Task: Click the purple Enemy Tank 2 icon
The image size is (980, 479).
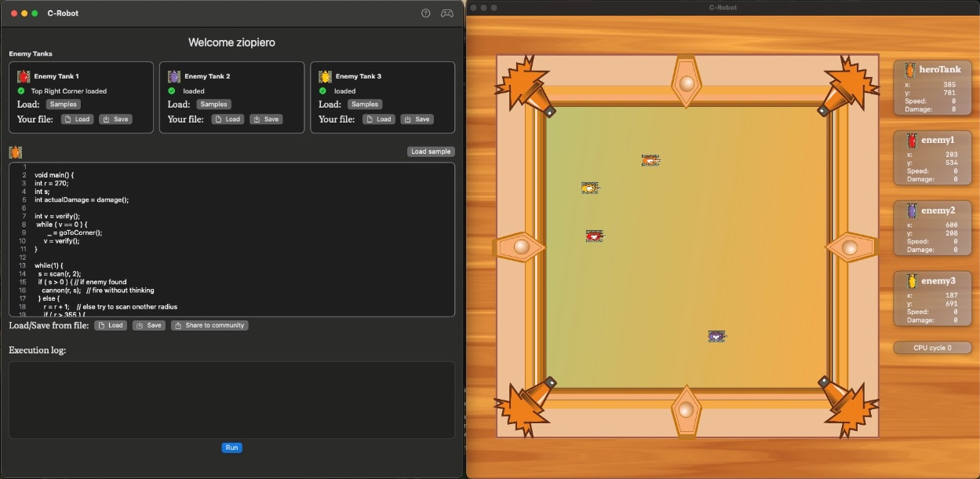Action: pos(174,76)
